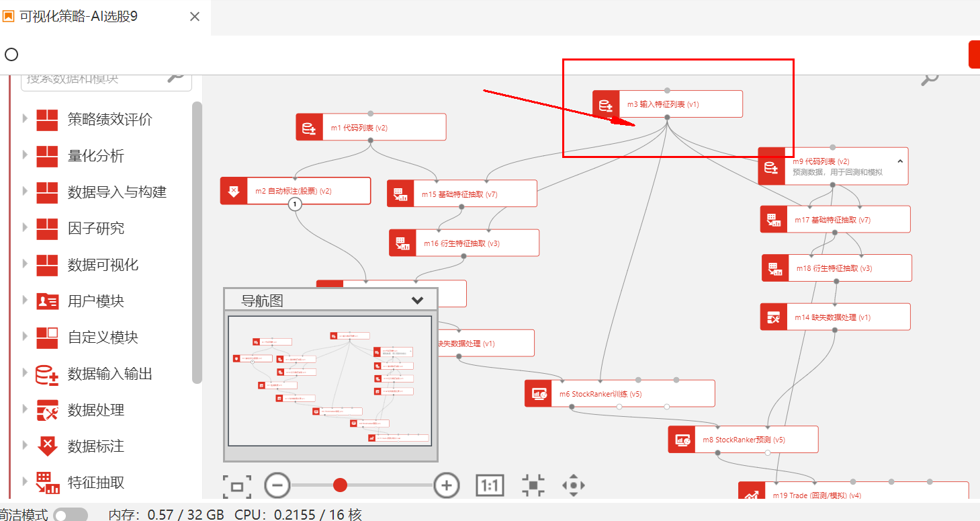Click the left panel vertical scrollbar
980x521 pixels.
click(x=197, y=242)
